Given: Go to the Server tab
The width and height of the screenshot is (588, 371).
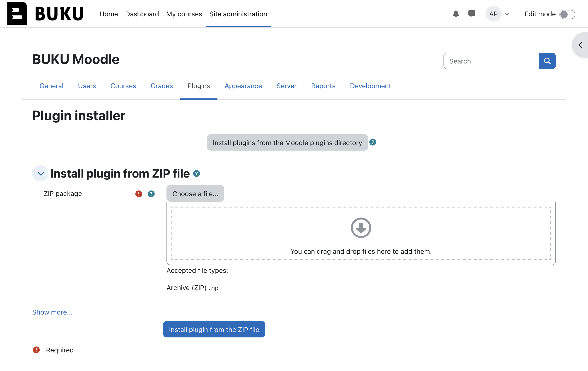Looking at the screenshot, I should (x=286, y=86).
